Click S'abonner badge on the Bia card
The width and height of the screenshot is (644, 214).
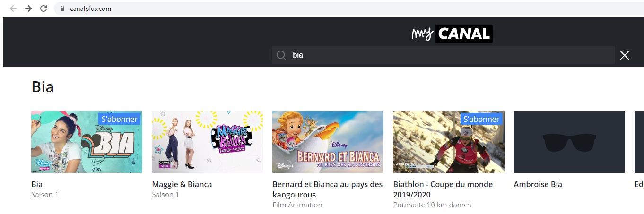119,119
